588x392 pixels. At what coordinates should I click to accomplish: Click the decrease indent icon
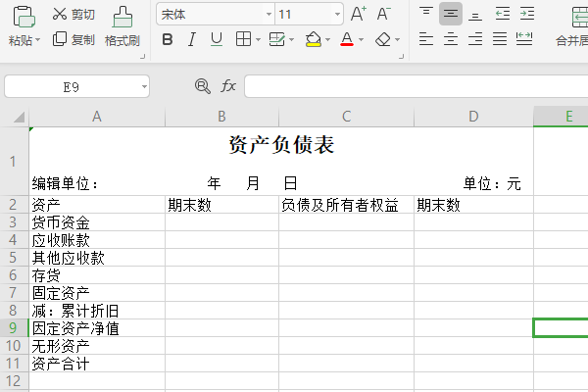click(500, 14)
